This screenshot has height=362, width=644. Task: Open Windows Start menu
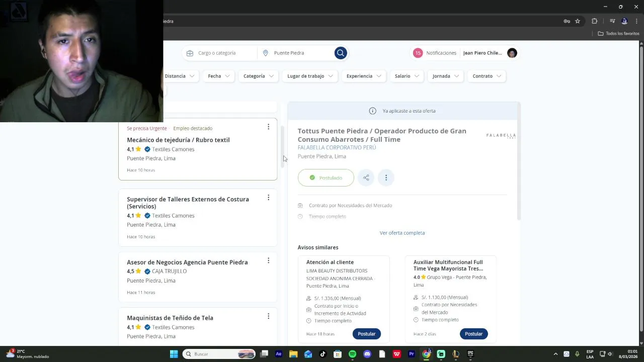click(x=174, y=354)
